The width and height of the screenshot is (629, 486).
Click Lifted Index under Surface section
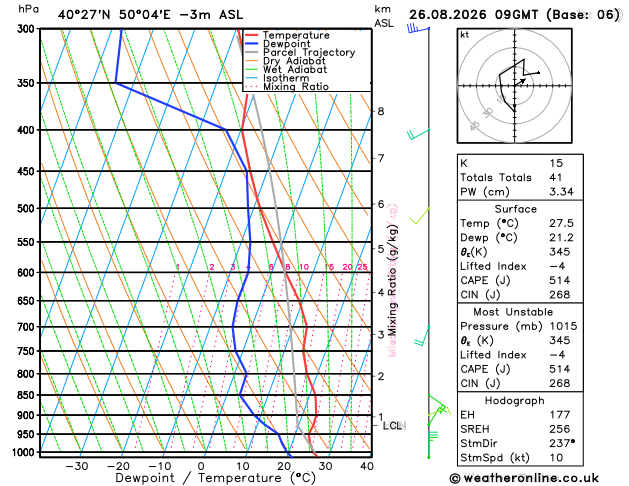click(x=493, y=266)
